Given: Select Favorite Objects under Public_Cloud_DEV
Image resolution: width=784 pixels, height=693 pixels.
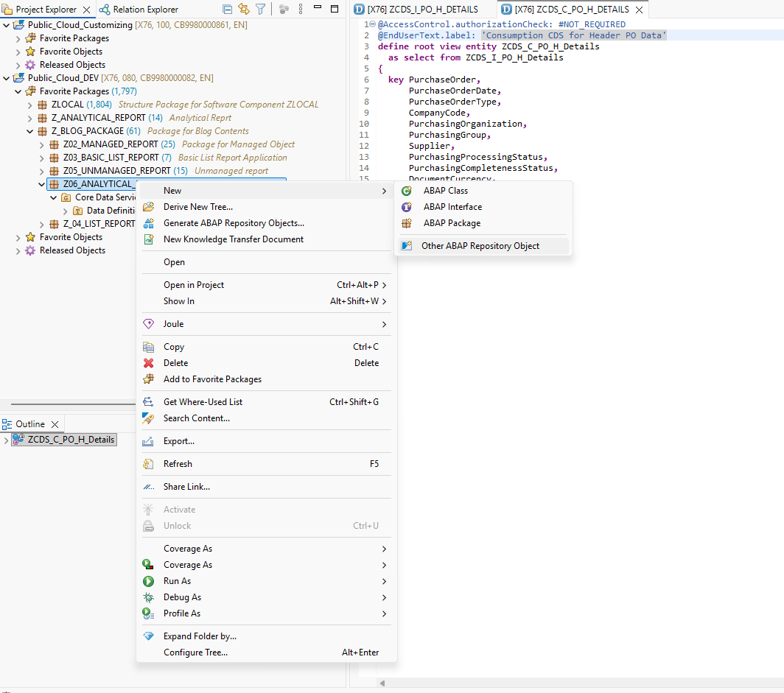Looking at the screenshot, I should [x=71, y=237].
